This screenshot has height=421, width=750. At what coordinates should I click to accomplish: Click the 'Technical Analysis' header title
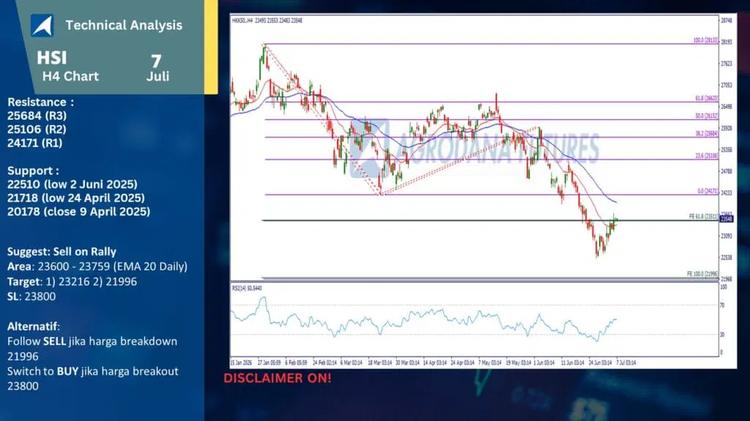point(124,25)
